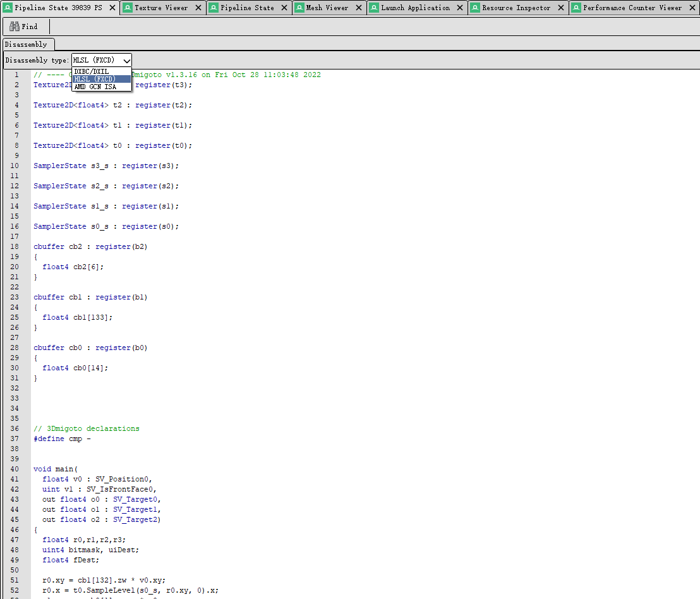Click 'SamplerState s1_s' on line 14

tap(106, 206)
